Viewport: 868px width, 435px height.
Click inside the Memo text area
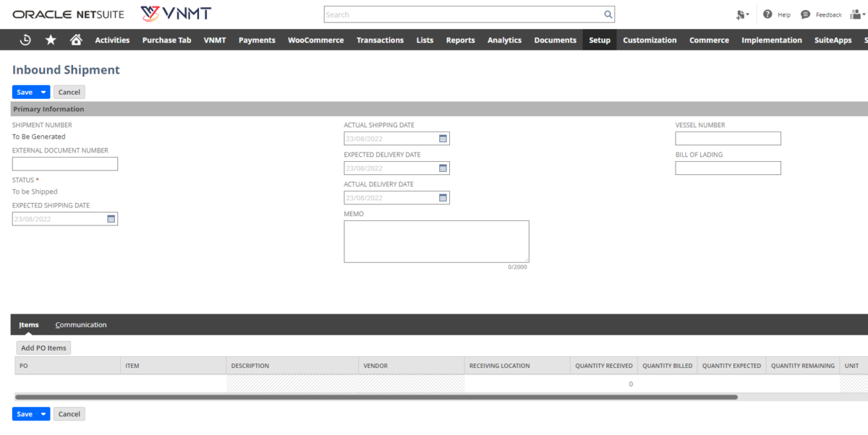[436, 241]
